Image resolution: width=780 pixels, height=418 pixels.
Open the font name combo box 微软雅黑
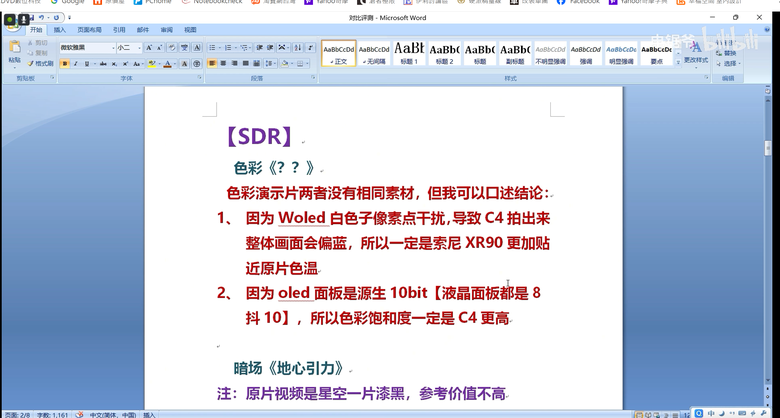pos(88,48)
